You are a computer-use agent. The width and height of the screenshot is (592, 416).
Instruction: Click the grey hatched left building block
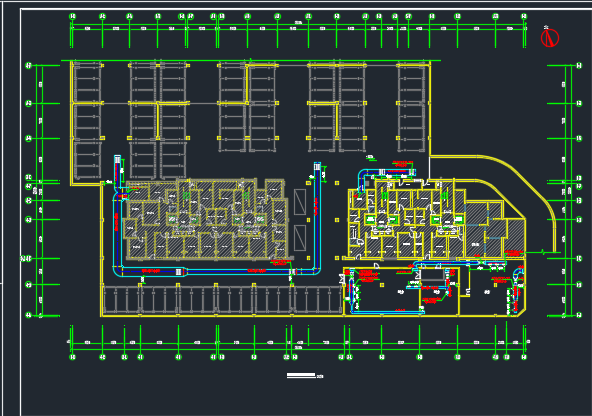pos(206,220)
